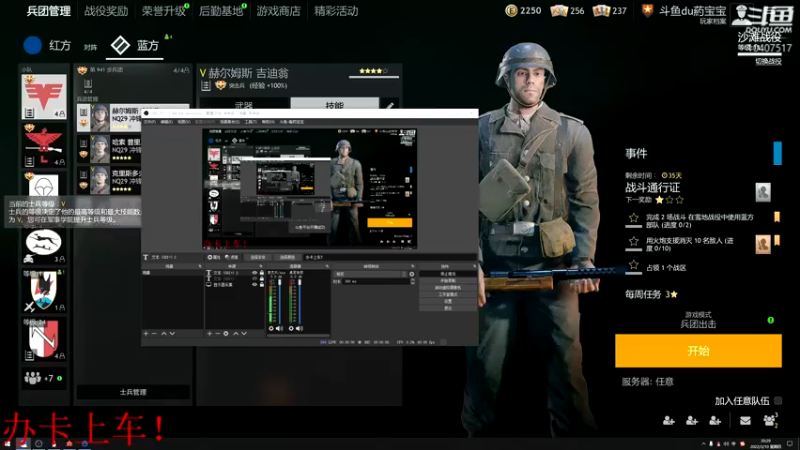Adjust second OBS mixer volume slider
The width and height of the screenshot is (800, 450).
tap(299, 301)
